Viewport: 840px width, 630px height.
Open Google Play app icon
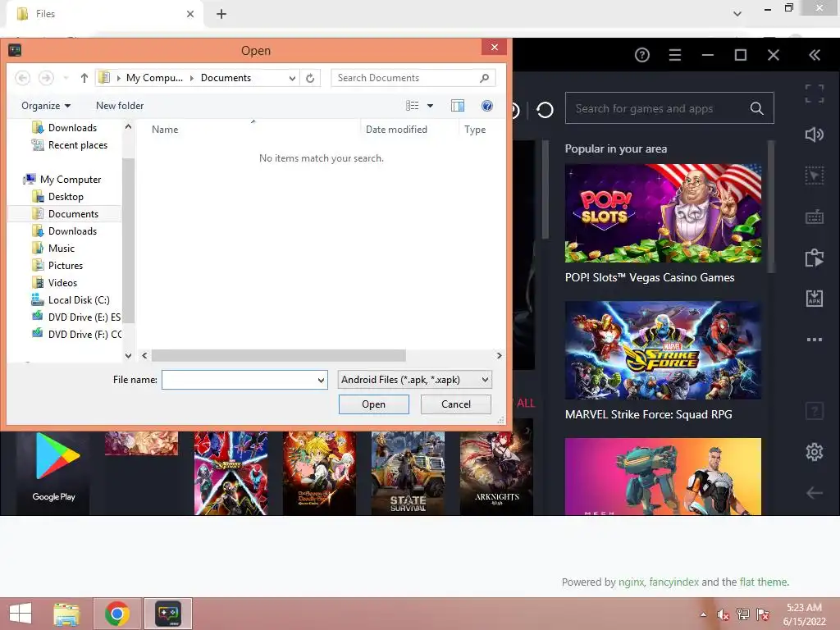click(53, 472)
